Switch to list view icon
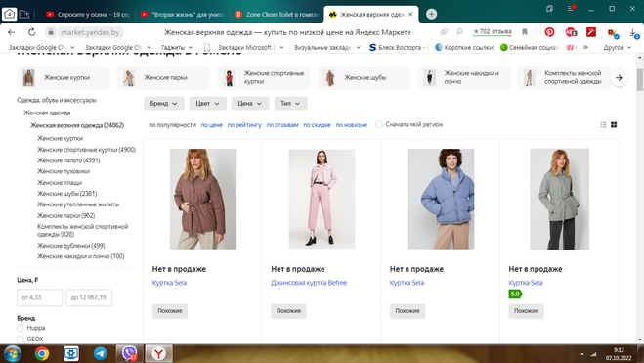The width and height of the screenshot is (644, 363). pyautogui.click(x=603, y=124)
